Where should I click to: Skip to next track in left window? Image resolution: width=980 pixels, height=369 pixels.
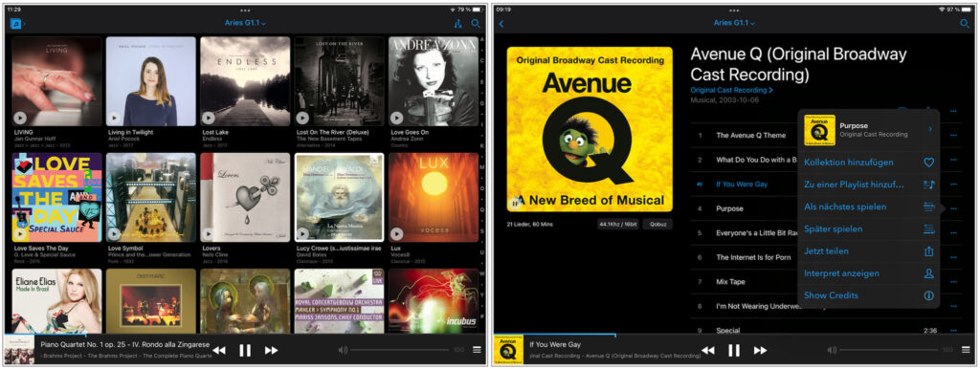pos(271,350)
